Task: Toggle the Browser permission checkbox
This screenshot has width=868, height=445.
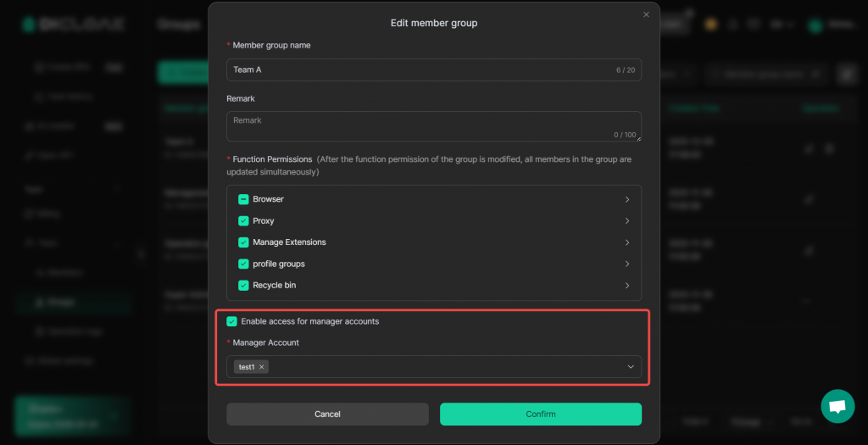Action: pos(243,199)
